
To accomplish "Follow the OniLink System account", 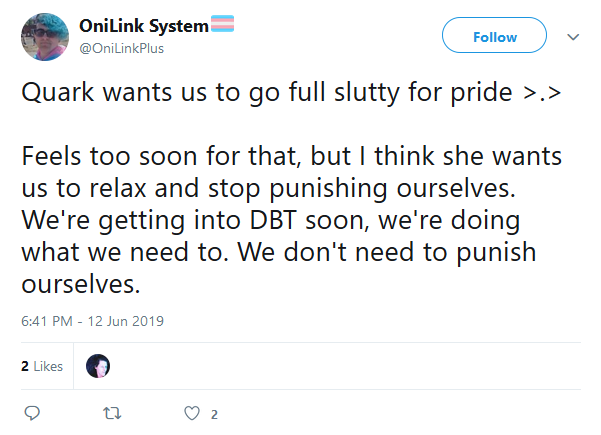I will click(494, 35).
